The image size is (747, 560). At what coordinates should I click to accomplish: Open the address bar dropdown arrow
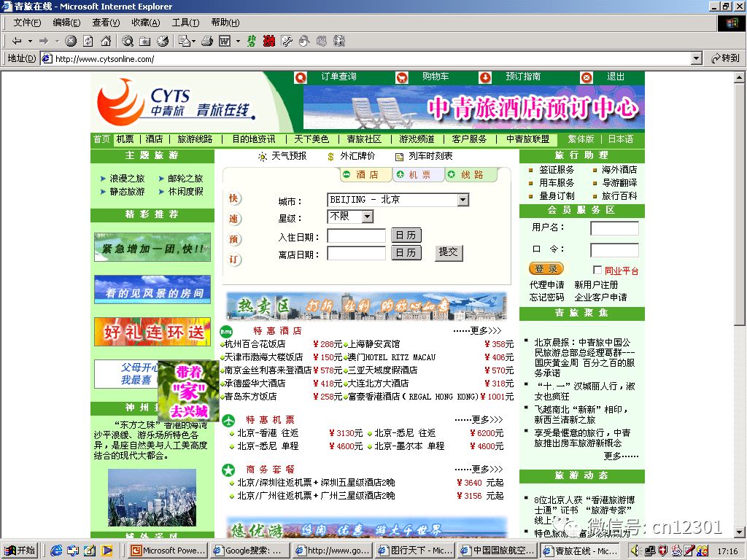point(697,58)
